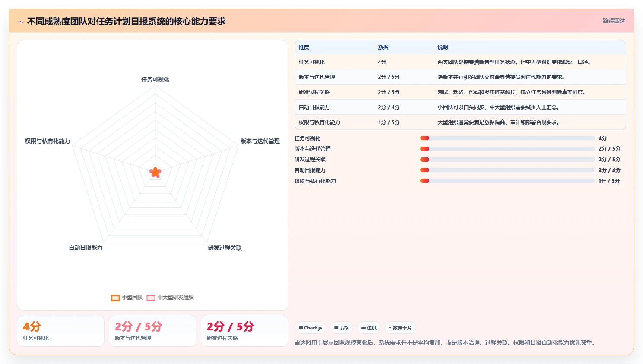The width and height of the screenshot is (643, 364).
Task: Click the description starting 测试、缺陷
Action: click(x=511, y=92)
